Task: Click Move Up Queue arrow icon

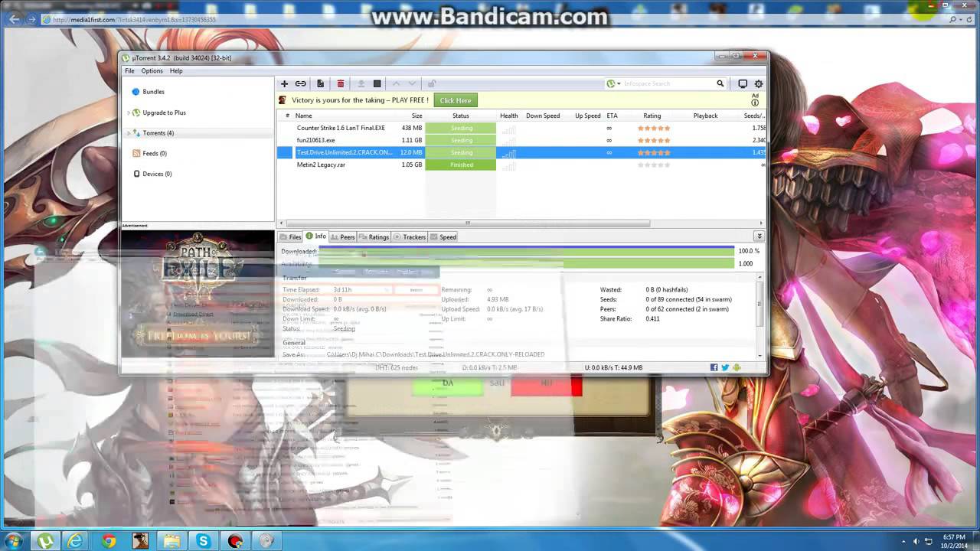Action: coord(396,83)
